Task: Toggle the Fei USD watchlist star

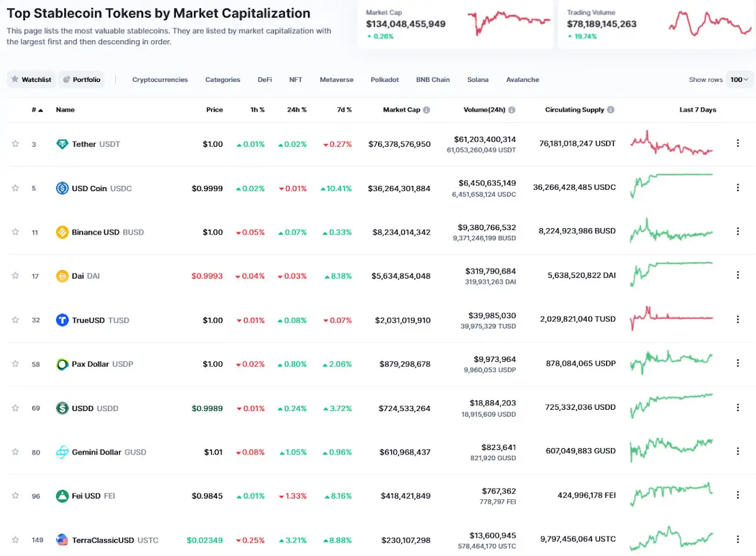Action: tap(15, 495)
